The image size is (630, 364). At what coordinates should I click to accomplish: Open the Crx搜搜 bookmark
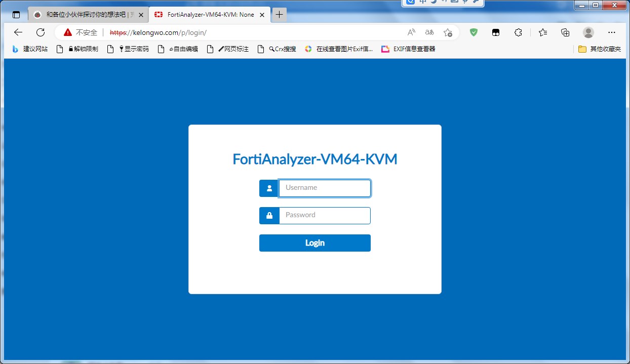(x=277, y=49)
